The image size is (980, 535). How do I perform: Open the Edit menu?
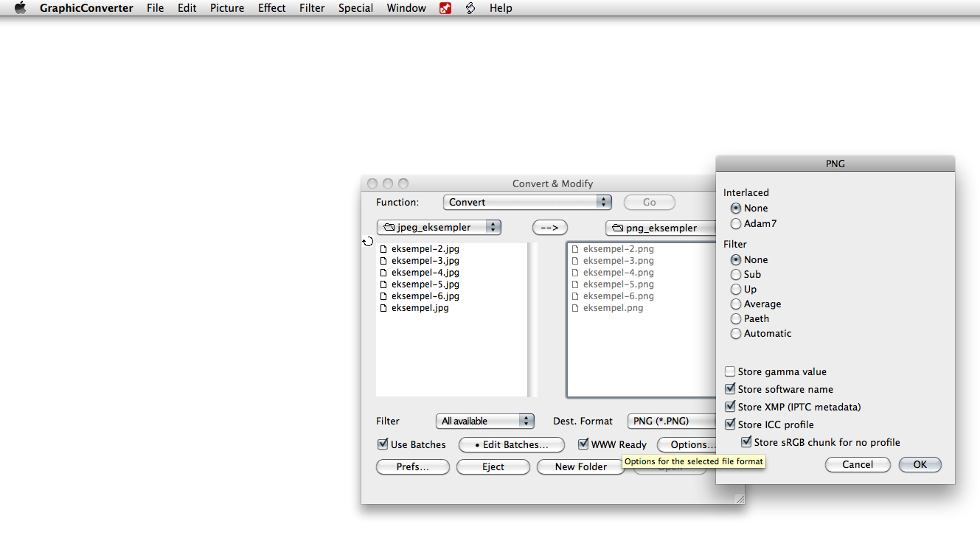(x=187, y=8)
